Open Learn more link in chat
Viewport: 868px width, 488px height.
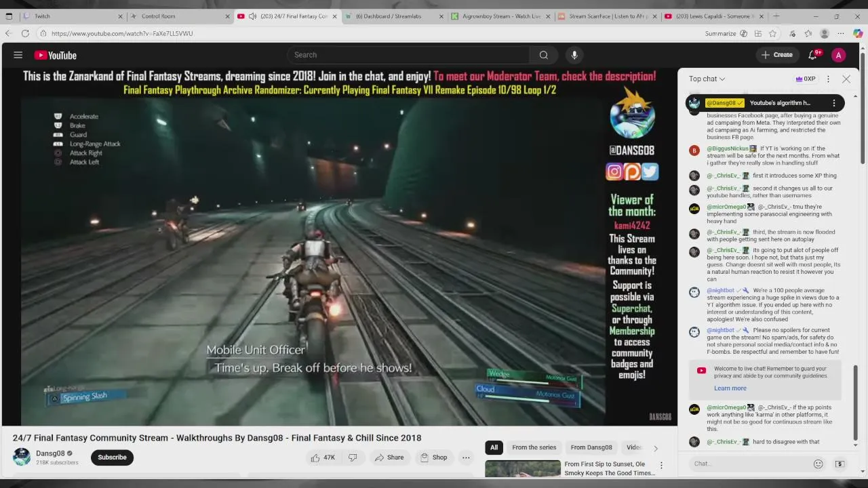click(730, 388)
